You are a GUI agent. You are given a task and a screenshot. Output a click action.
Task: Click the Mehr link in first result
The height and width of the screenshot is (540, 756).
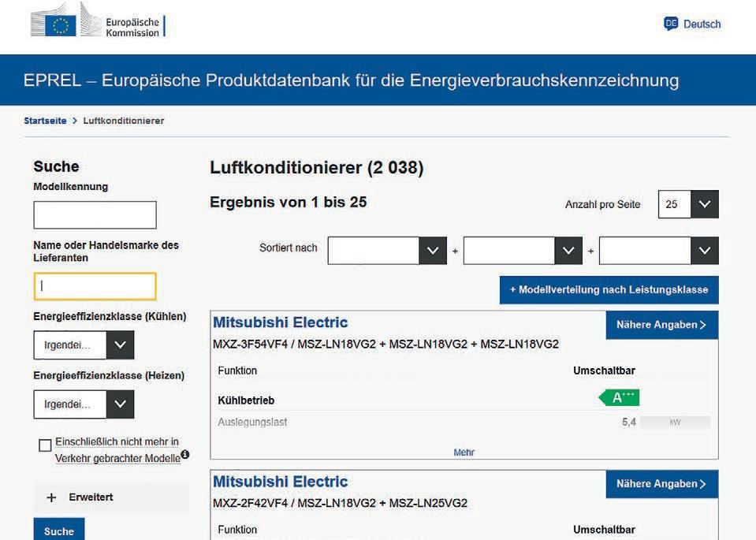click(x=464, y=452)
